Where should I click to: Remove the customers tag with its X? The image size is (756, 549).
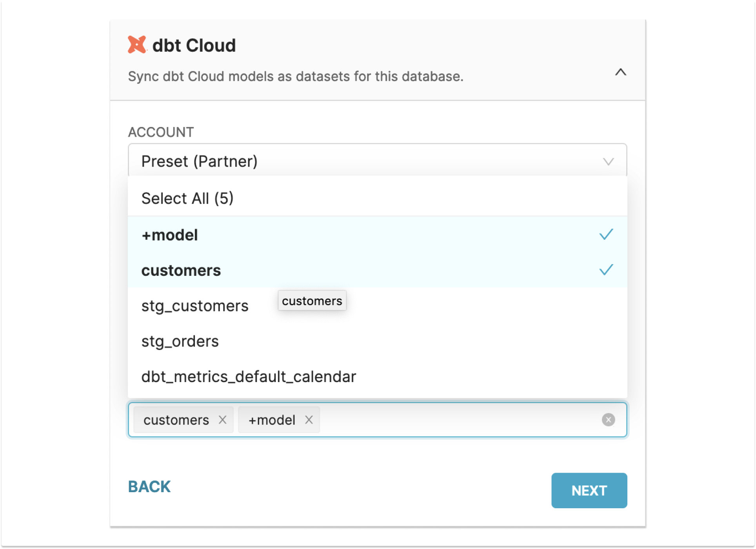tap(223, 420)
